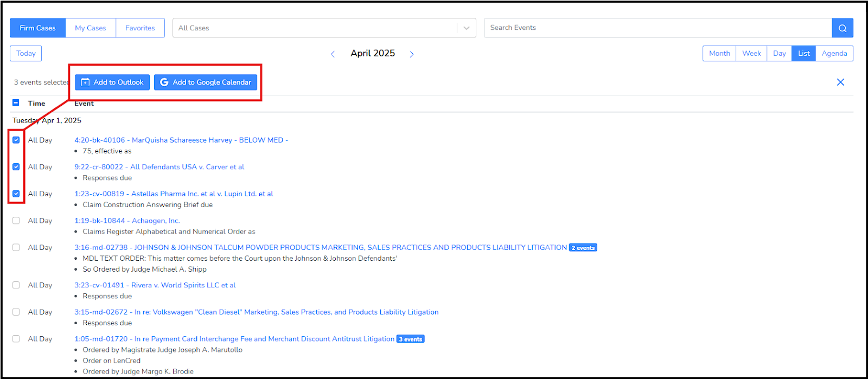Switch to Favorites tab
The image size is (868, 379).
pyautogui.click(x=140, y=28)
